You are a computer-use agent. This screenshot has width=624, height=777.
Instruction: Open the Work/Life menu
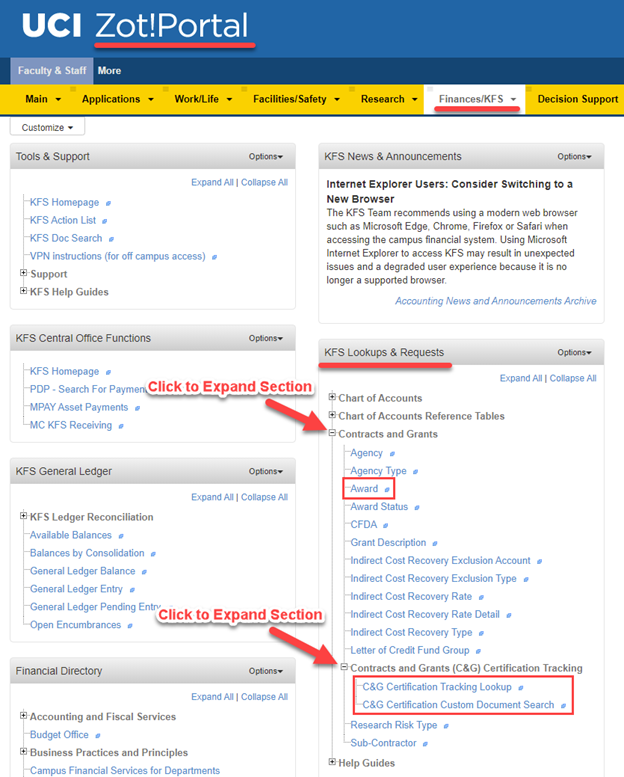point(203,99)
